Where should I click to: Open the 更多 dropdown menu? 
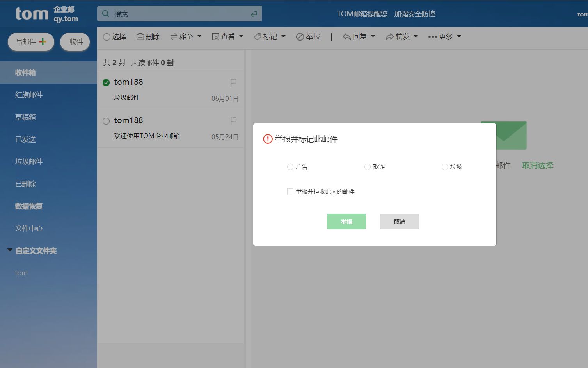(444, 36)
